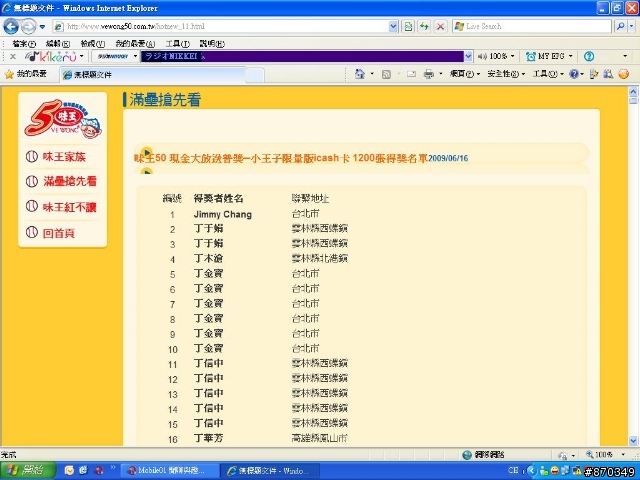The image size is (640, 480).
Task: Click the name 丁木渝 in row 4
Action: [x=209, y=258]
